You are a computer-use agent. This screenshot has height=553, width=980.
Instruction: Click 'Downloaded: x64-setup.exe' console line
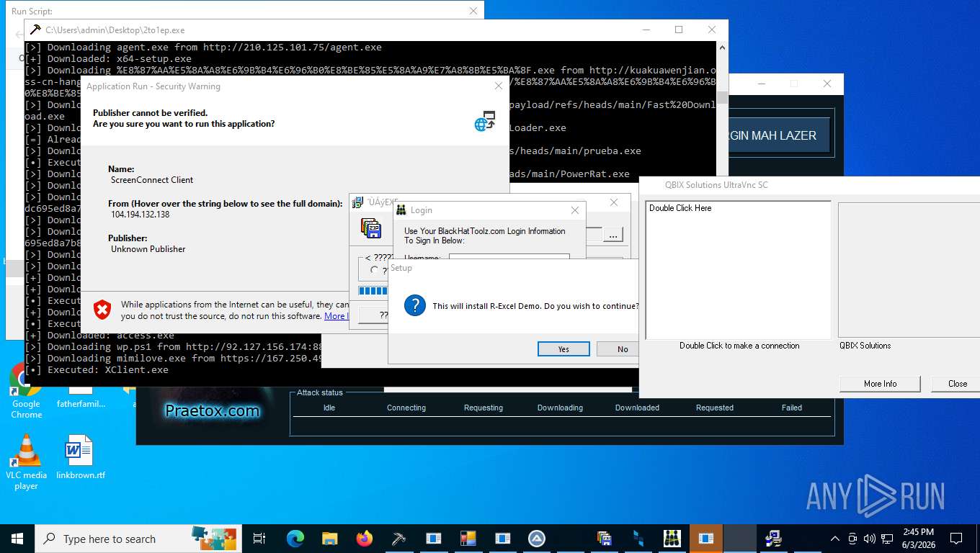click(109, 58)
